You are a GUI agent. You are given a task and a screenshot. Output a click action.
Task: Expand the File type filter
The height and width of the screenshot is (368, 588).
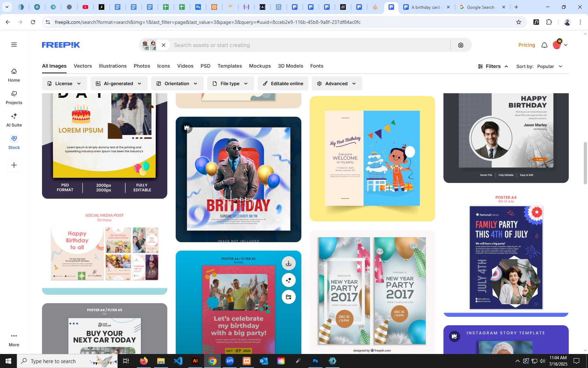[230, 83]
